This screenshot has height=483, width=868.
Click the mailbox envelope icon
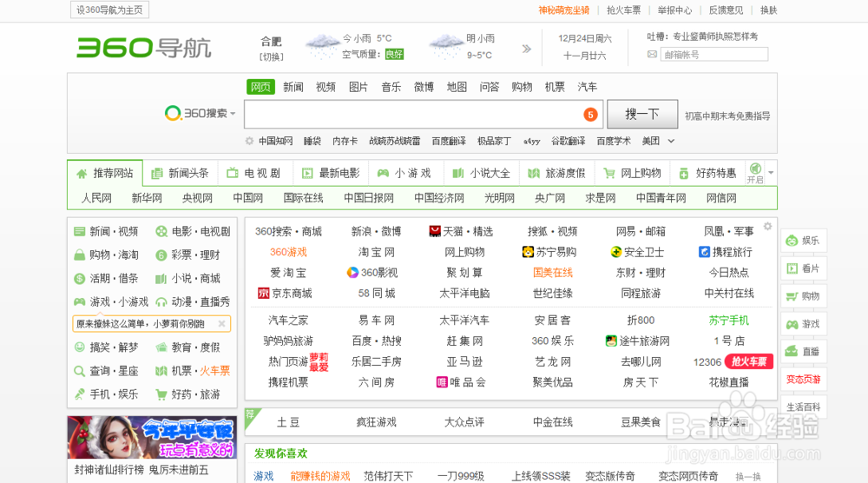(652, 54)
